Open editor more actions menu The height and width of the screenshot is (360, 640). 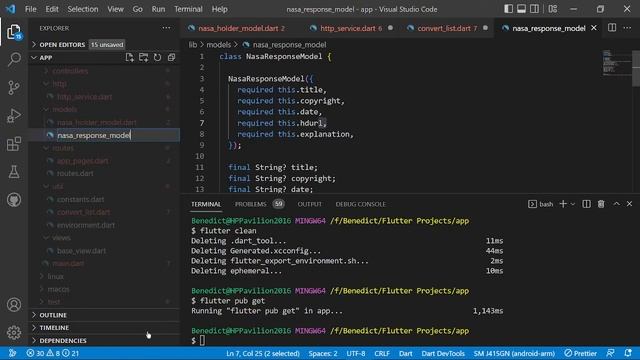[x=627, y=28]
